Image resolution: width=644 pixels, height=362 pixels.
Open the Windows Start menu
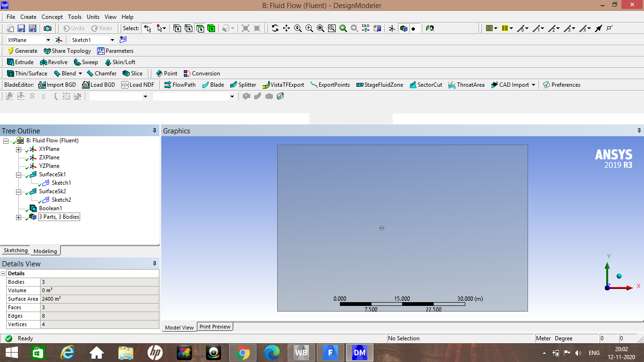pyautogui.click(x=11, y=352)
